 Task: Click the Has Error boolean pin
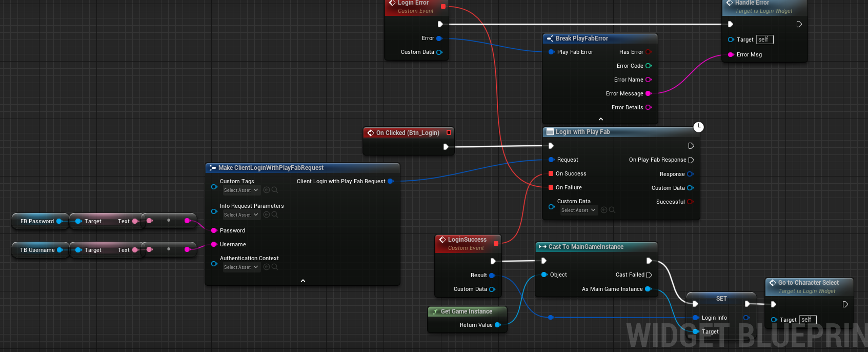tap(649, 52)
